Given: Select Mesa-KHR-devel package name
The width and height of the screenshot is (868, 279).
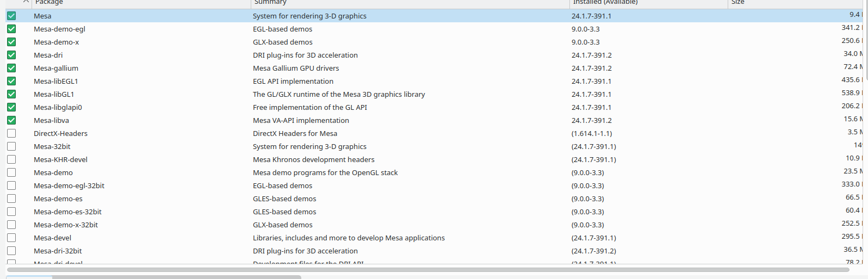Looking at the screenshot, I should click(x=60, y=159).
